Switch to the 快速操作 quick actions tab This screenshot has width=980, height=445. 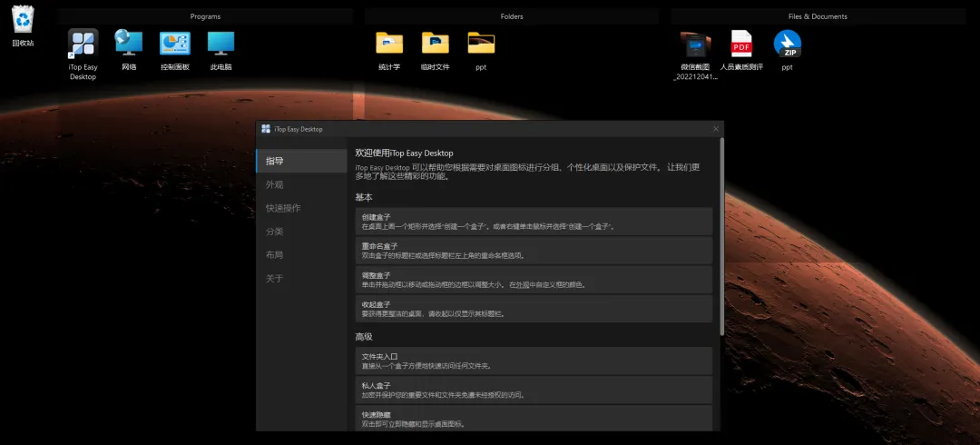301,208
